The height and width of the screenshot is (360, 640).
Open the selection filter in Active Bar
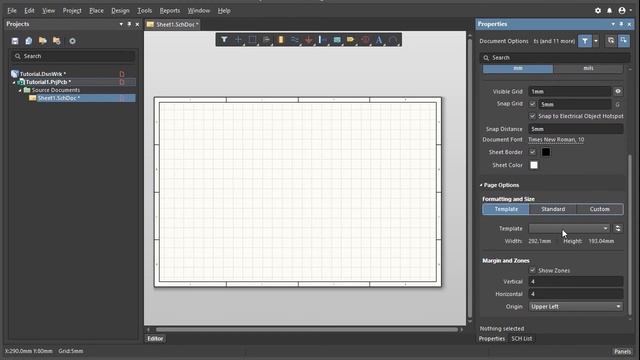[224, 40]
